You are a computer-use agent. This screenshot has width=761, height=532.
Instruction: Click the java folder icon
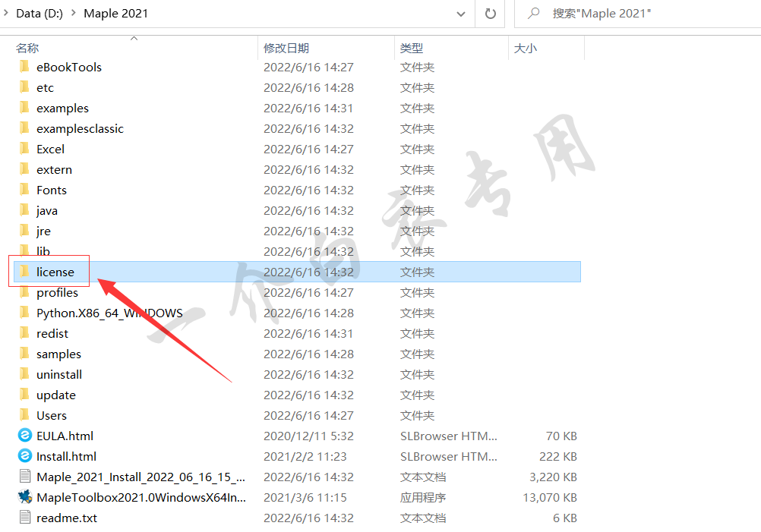coord(25,210)
